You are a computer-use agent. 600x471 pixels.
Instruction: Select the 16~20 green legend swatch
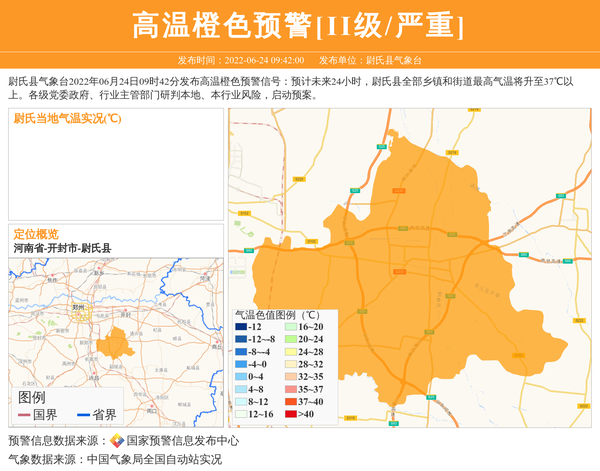click(288, 327)
